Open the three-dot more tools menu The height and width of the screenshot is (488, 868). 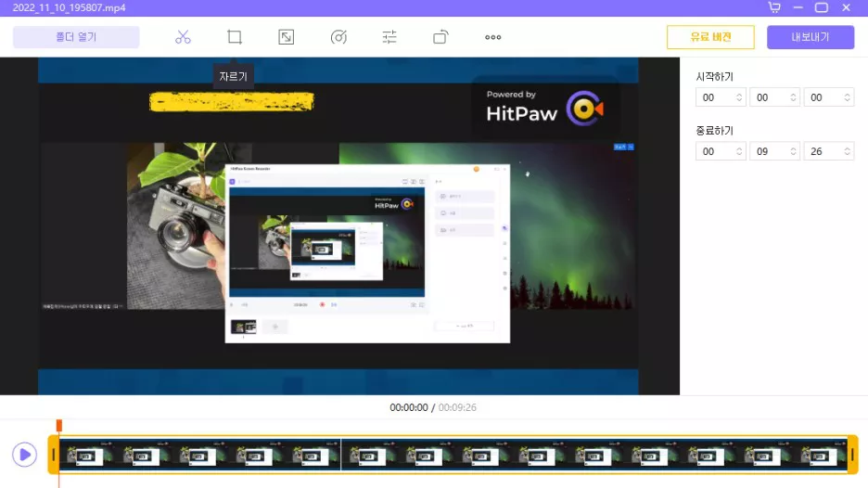pos(492,37)
